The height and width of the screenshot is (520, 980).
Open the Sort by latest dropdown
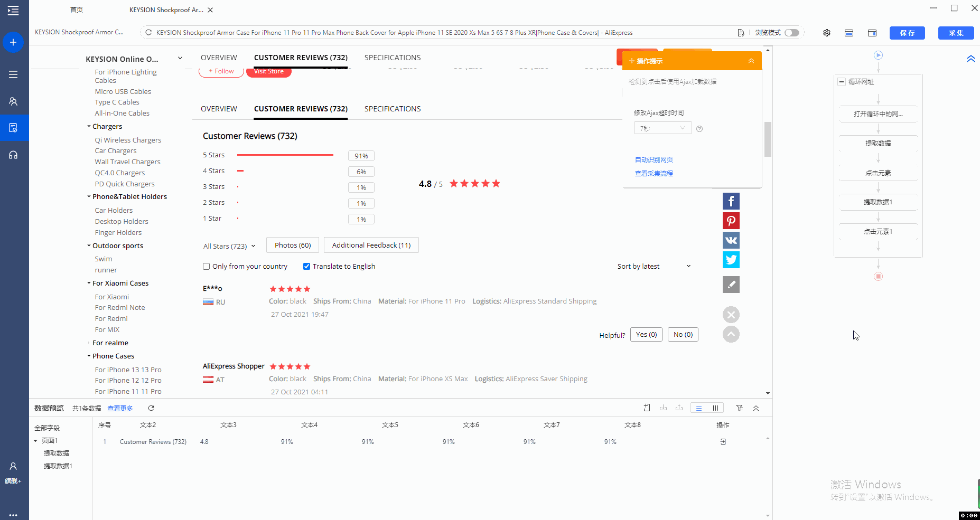pos(654,267)
